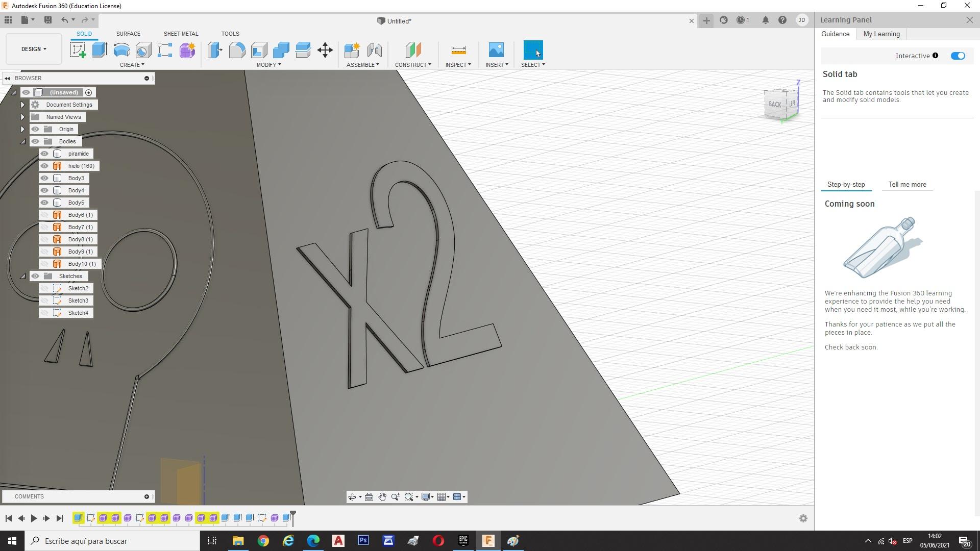Select the Revolve tool
This screenshot has height=551, width=980.
click(x=121, y=50)
